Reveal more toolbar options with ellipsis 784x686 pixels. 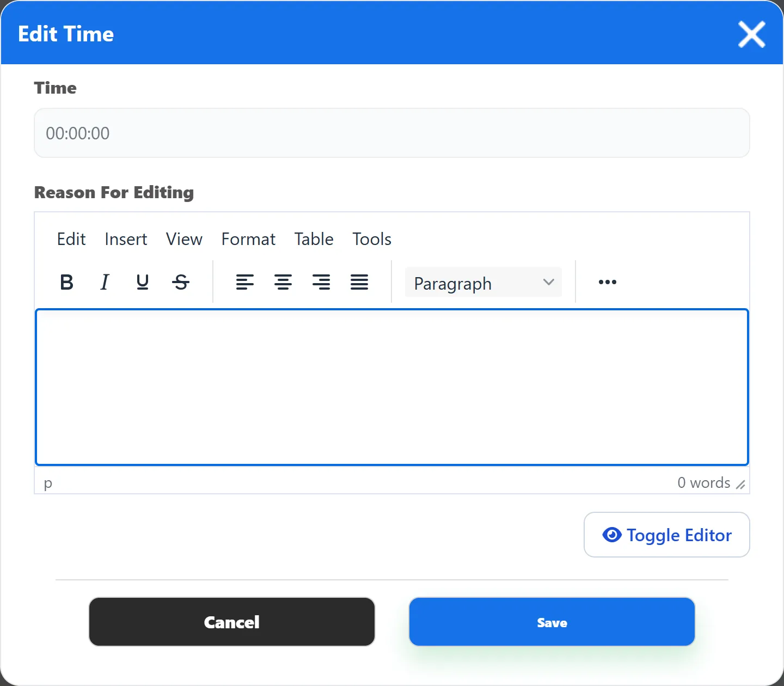[608, 282]
